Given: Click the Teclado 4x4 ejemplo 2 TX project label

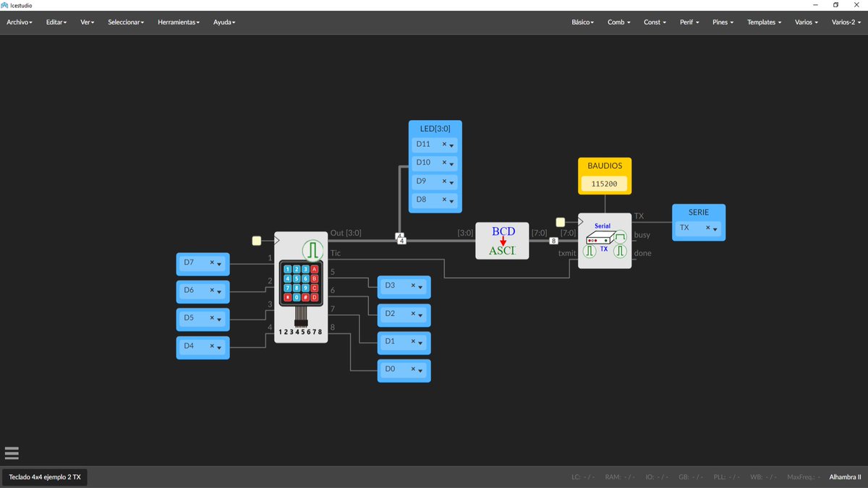Looking at the screenshot, I should (45, 477).
